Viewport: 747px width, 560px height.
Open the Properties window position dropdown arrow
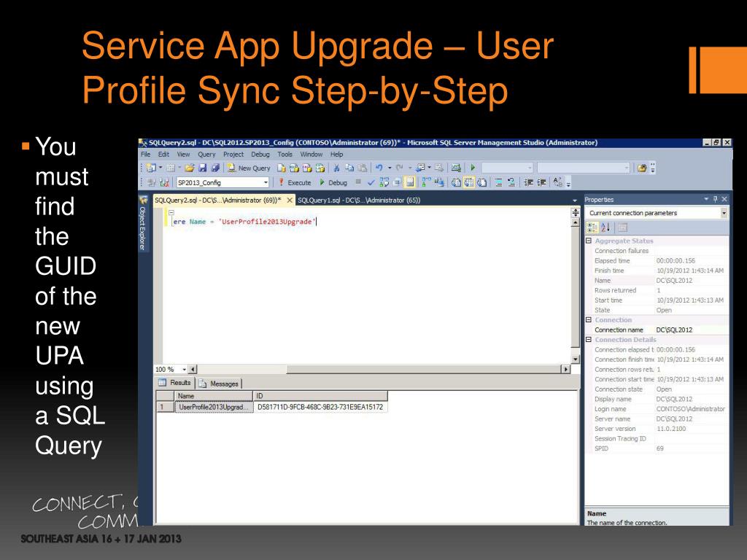tap(706, 199)
